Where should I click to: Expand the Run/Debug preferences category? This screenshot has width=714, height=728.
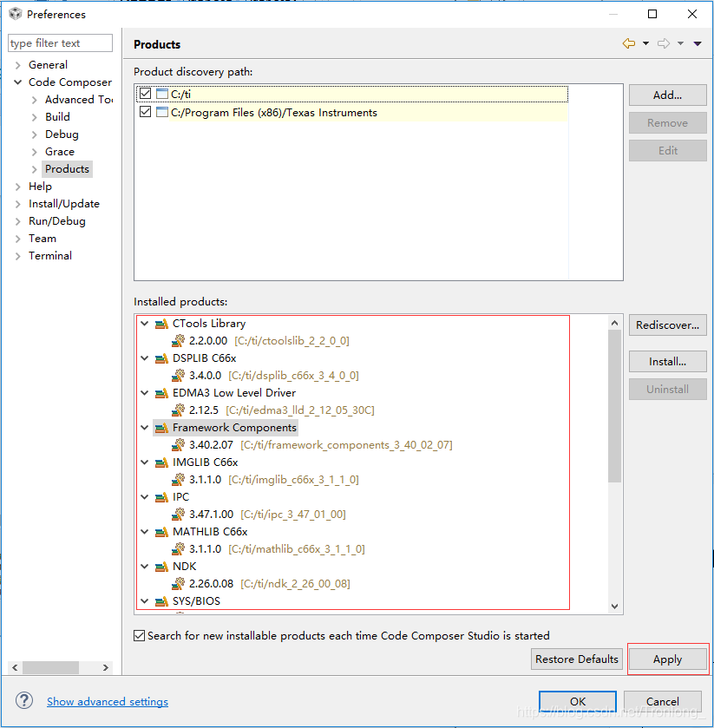point(17,221)
